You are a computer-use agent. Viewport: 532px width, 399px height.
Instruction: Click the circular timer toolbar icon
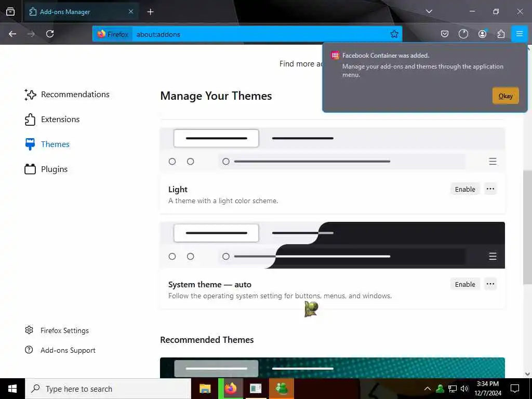[463, 34]
